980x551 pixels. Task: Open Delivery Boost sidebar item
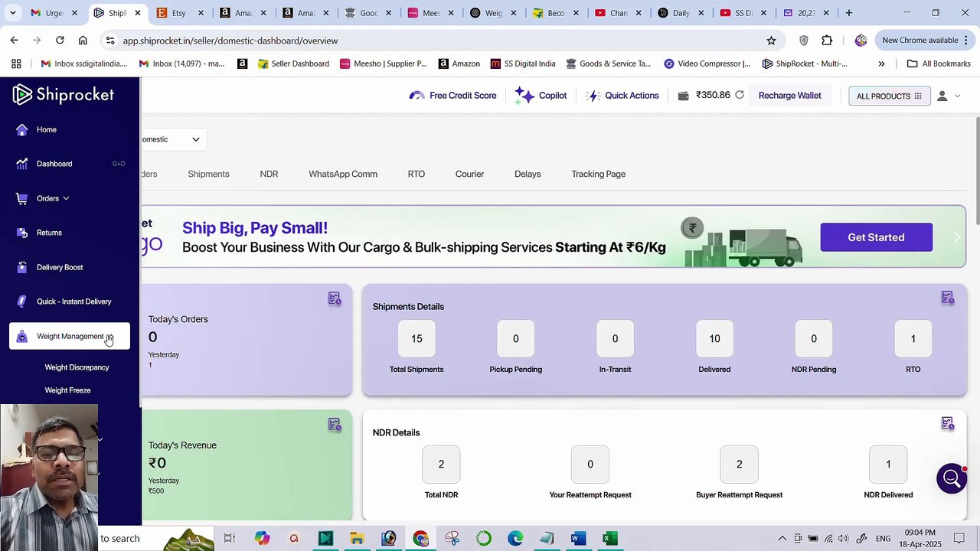(60, 267)
